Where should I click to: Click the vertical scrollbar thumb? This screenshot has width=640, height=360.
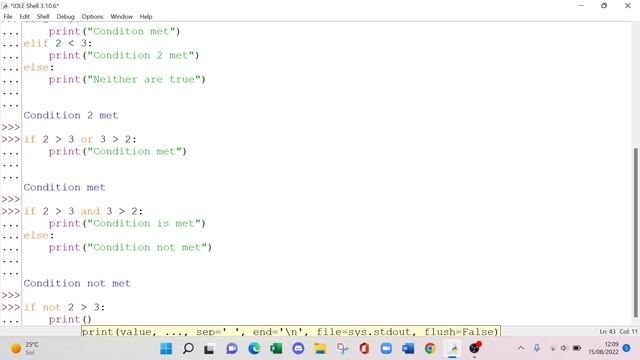[x=636, y=233]
